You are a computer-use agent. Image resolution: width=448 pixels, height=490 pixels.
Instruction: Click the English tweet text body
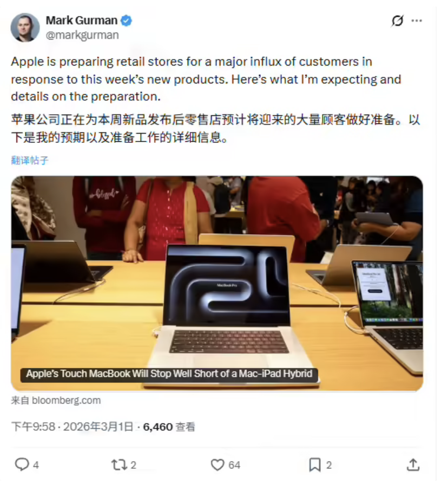(x=206, y=79)
